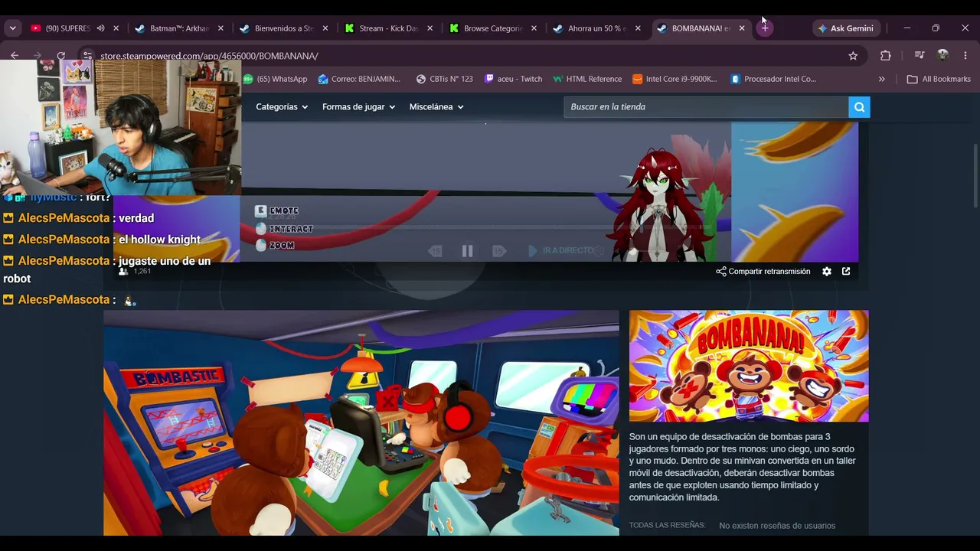The image size is (980, 551).
Task: Open Ask Gemini button
Action: tap(845, 28)
